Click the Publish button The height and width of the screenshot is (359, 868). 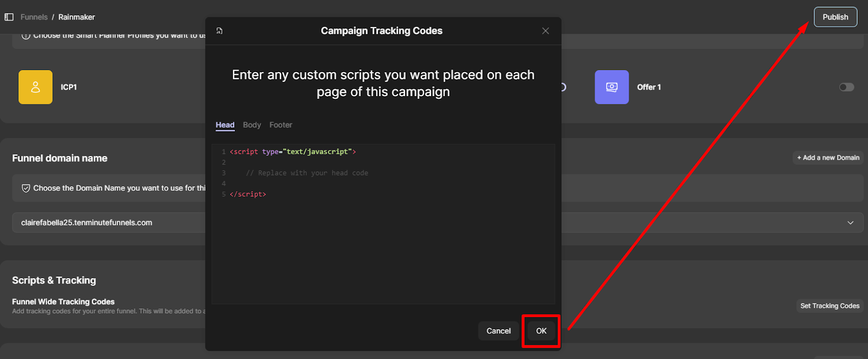click(x=835, y=17)
